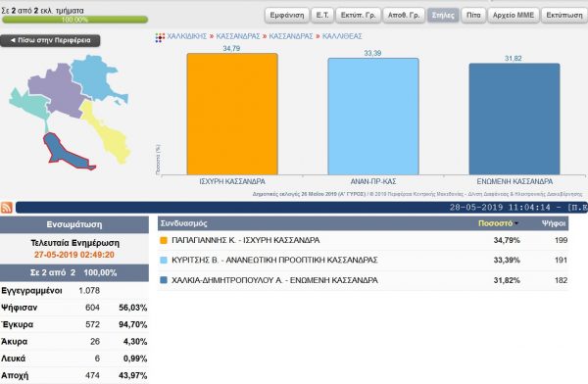Click the Εκτύπωση print button
The width and height of the screenshot is (588, 384).
coord(564,16)
